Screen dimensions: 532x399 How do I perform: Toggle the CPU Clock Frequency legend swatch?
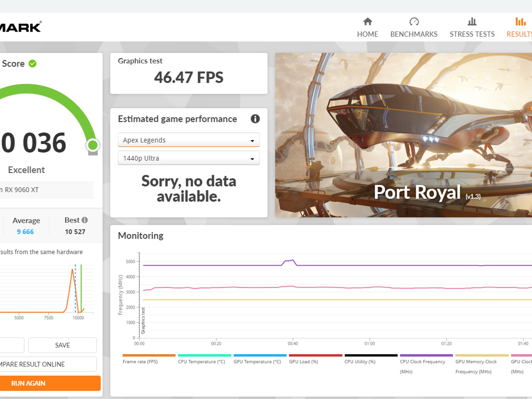click(426, 355)
